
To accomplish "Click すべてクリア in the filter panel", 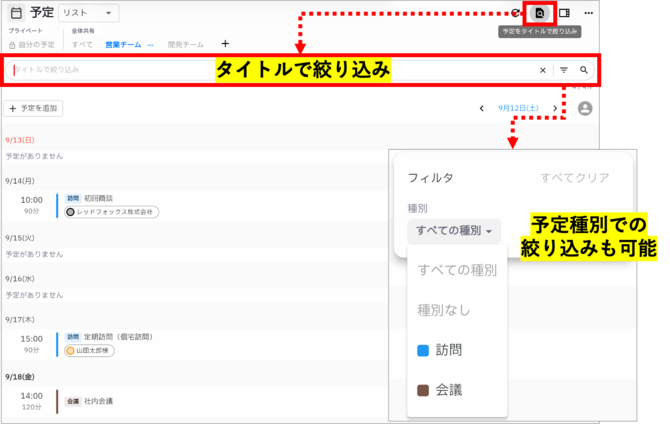I will coord(575,178).
